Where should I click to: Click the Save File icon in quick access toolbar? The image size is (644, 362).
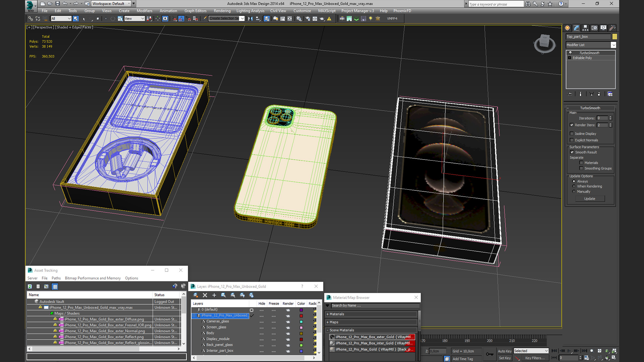[x=57, y=4]
